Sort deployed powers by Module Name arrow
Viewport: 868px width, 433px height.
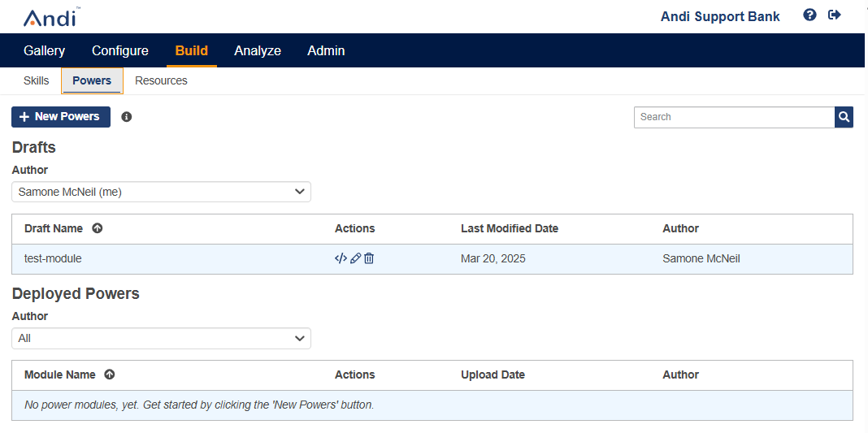(x=110, y=375)
